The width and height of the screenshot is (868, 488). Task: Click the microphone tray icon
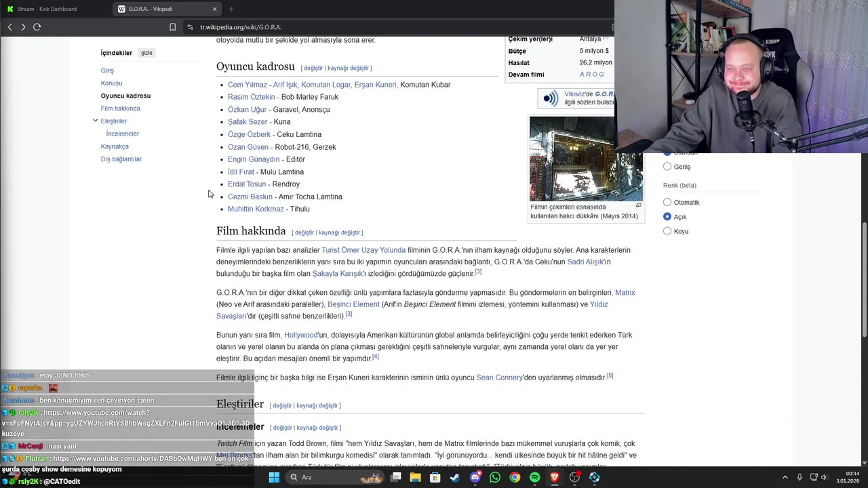(x=800, y=477)
